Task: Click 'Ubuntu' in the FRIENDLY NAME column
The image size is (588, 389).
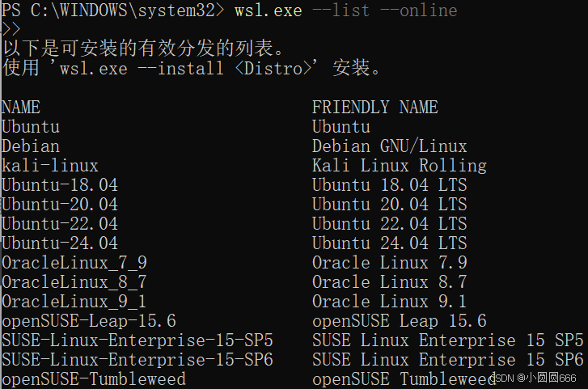Action: tap(341, 127)
